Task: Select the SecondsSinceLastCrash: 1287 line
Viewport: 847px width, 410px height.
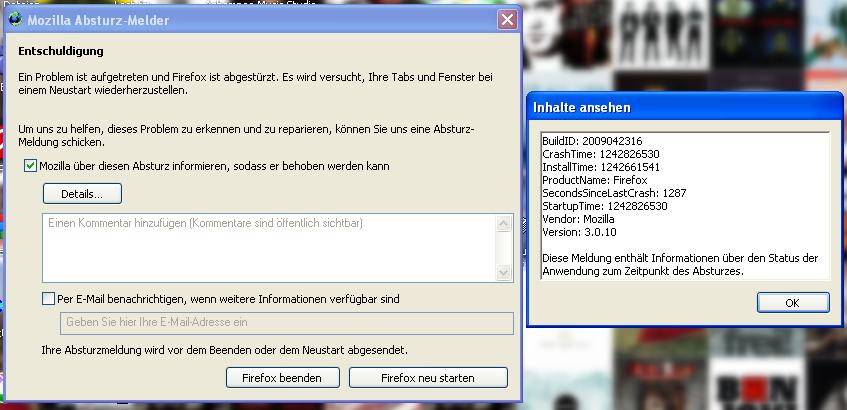Action: pyautogui.click(x=614, y=193)
